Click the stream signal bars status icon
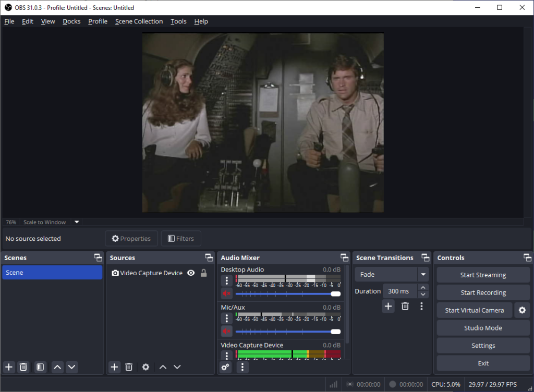 click(333, 385)
